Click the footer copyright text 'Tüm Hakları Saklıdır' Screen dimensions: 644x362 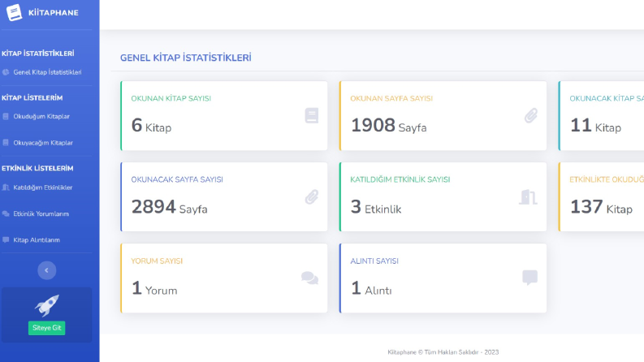(x=452, y=352)
